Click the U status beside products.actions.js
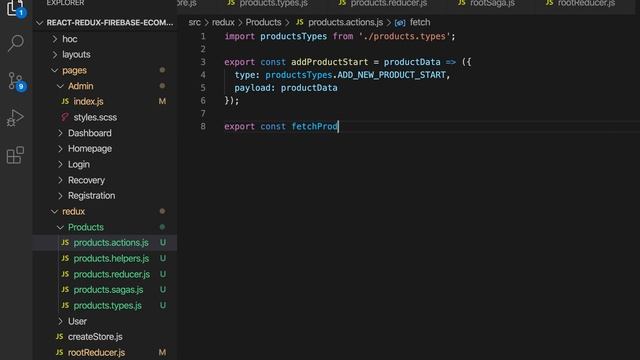 tap(163, 242)
